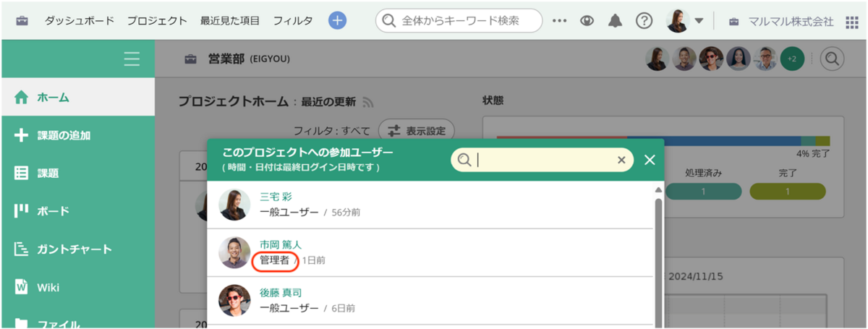Screen dimensions: 868x329
Task: Open 市岡 篤人 user profile link
Action: tap(281, 244)
